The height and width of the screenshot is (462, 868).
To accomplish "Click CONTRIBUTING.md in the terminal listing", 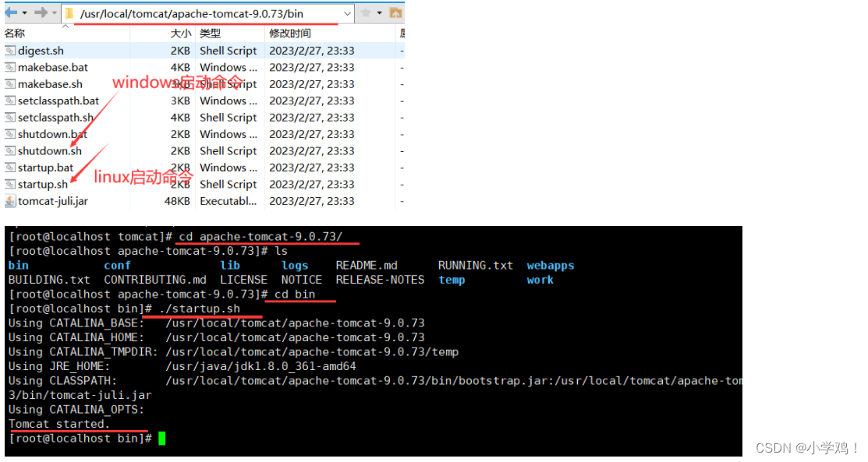I will pos(155,280).
